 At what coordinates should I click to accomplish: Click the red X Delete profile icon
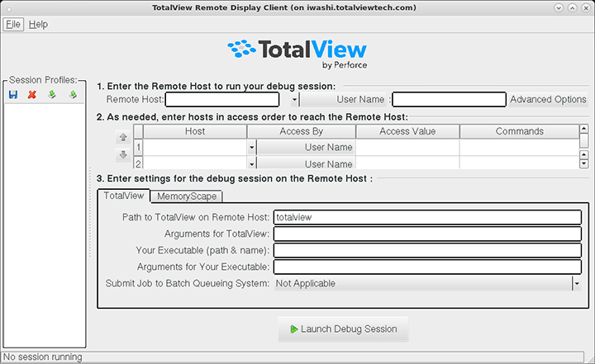pos(32,95)
